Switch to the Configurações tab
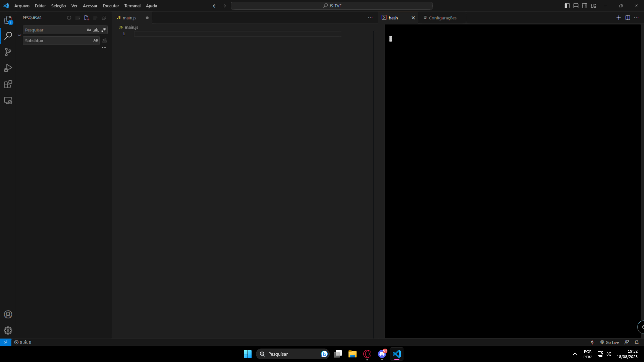Image resolution: width=644 pixels, height=362 pixels. (x=442, y=18)
